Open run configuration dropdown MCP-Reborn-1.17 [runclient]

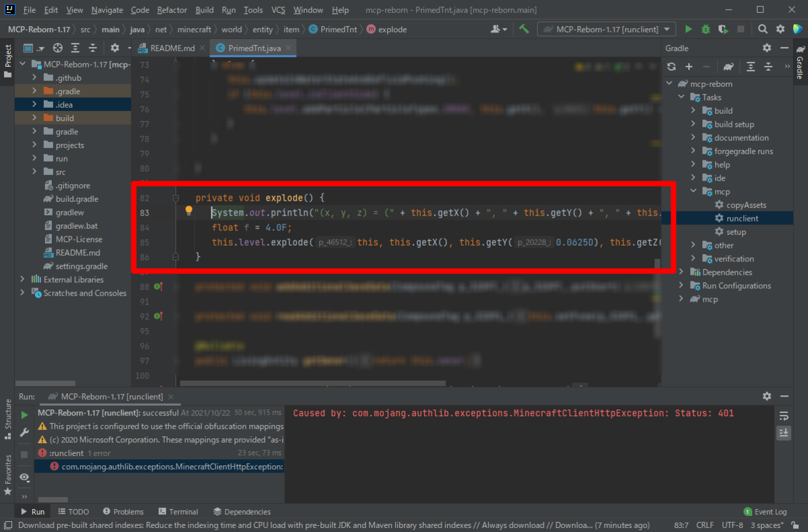pos(607,30)
